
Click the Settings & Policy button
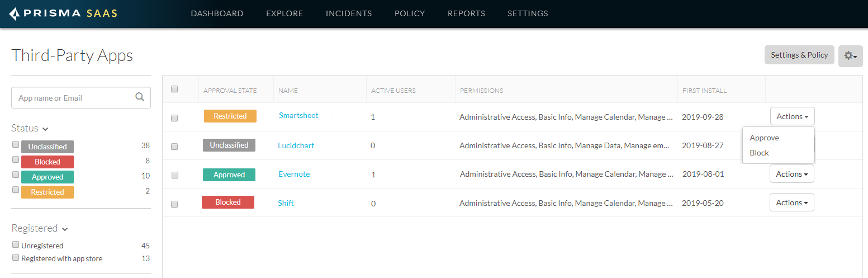click(799, 55)
